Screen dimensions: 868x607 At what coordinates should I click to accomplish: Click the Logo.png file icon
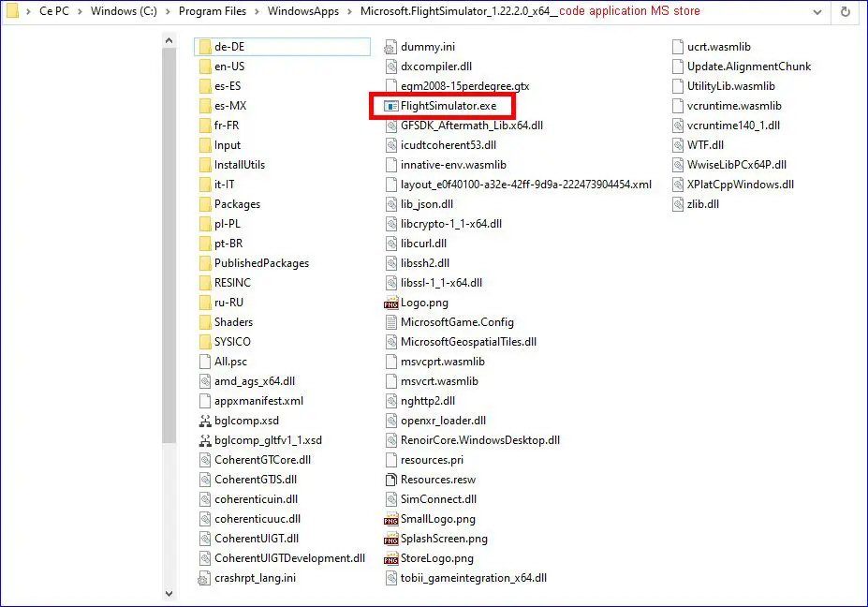point(390,303)
